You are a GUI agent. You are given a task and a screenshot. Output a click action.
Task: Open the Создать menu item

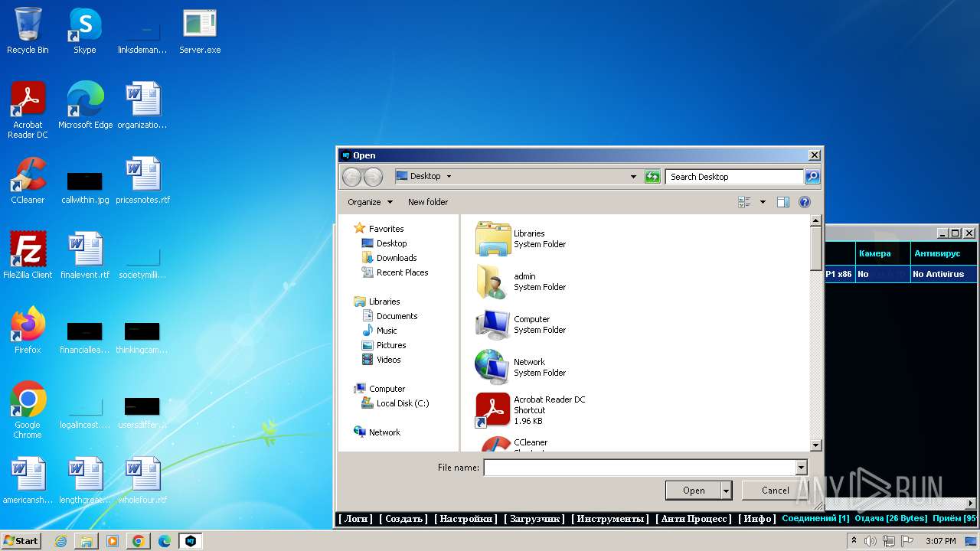[404, 519]
